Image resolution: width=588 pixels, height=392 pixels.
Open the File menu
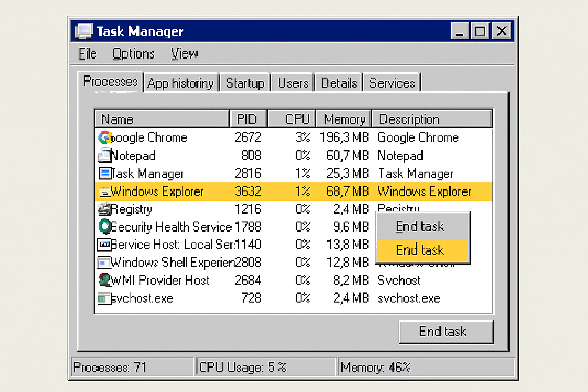(87, 54)
